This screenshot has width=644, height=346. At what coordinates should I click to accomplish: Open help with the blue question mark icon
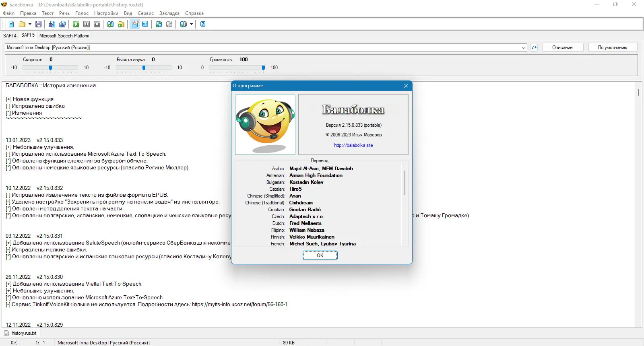pos(203,24)
